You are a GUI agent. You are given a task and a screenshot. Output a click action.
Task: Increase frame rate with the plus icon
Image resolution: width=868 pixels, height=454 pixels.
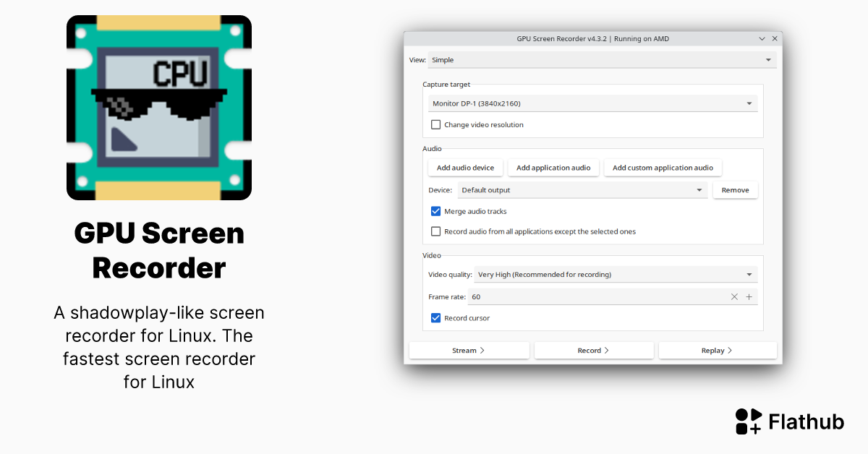pyautogui.click(x=749, y=296)
